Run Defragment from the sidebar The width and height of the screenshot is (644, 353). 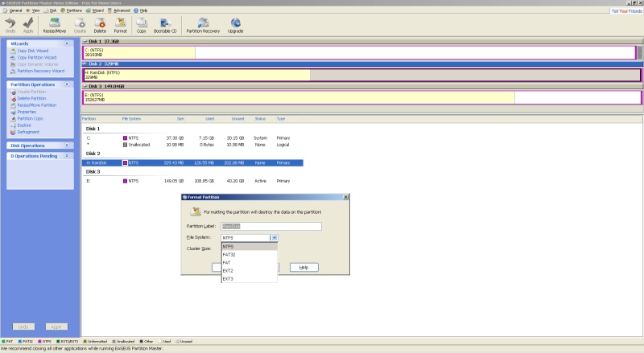[x=28, y=132]
